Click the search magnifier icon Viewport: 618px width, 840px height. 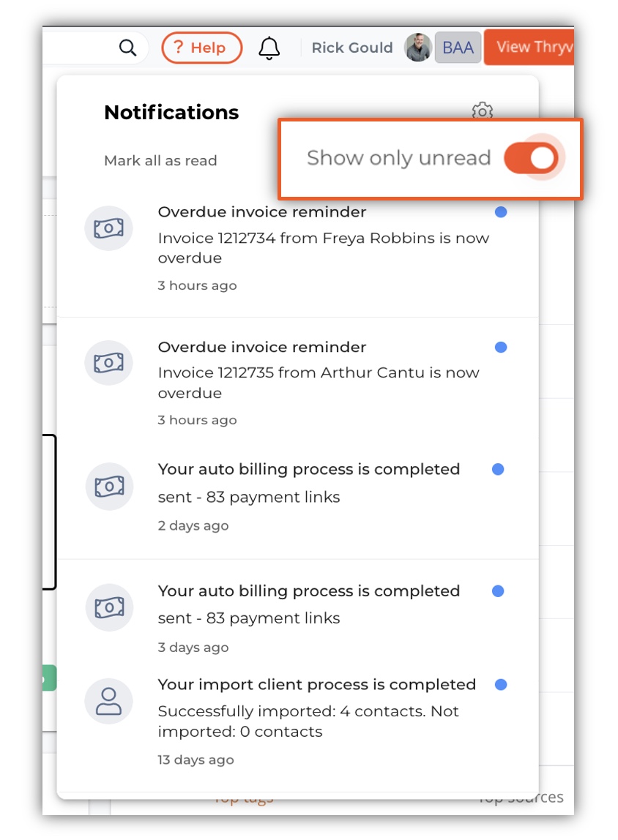coord(127,48)
